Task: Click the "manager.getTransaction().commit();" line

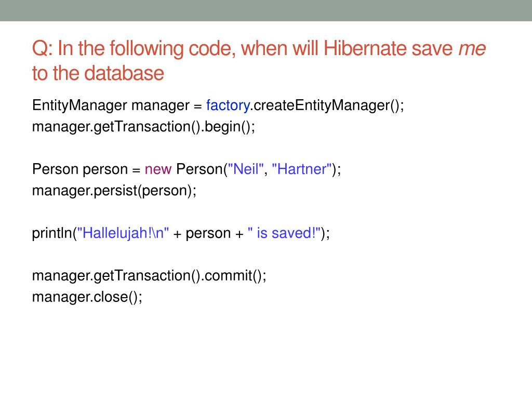Action: 149,275
